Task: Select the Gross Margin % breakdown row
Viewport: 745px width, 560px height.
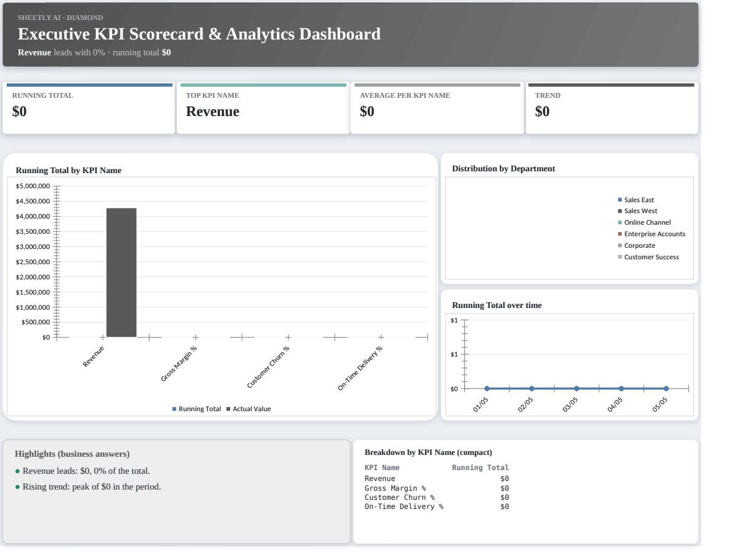Action: (437, 488)
